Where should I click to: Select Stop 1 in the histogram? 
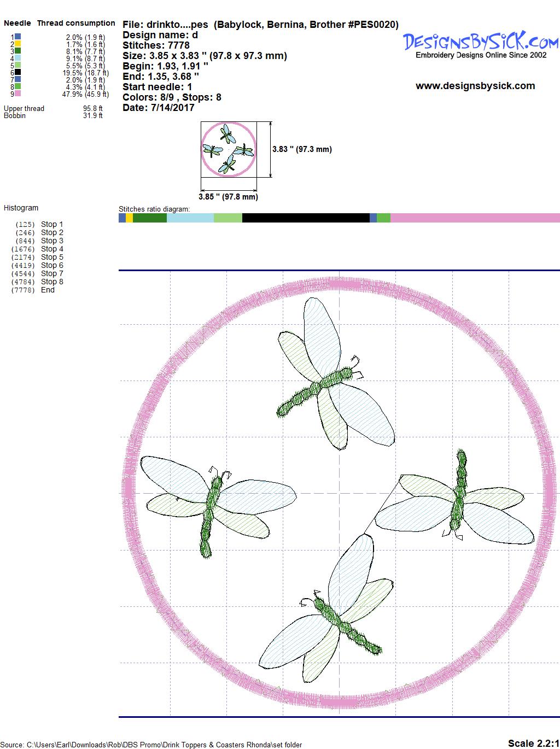pos(52,224)
